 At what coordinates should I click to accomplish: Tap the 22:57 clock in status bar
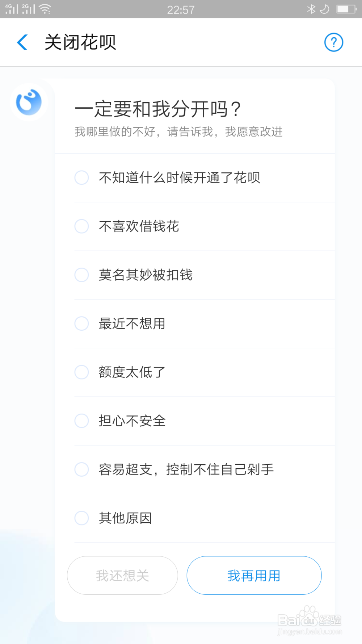[181, 10]
